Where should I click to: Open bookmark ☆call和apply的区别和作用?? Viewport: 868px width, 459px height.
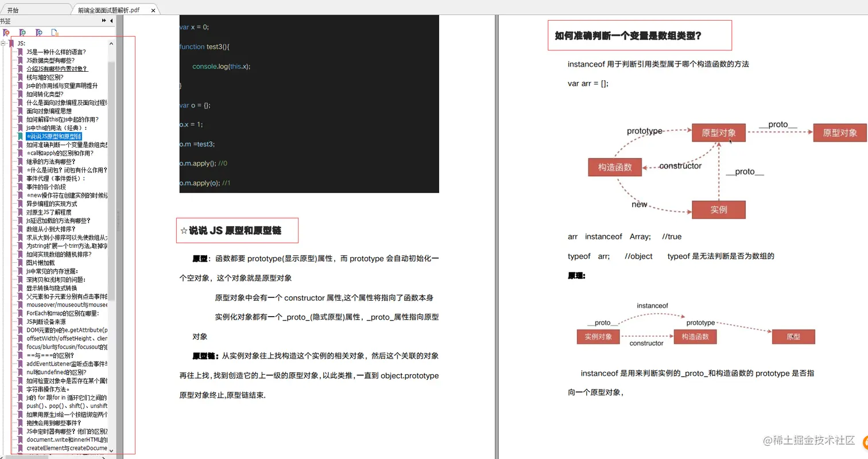[x=60, y=153]
